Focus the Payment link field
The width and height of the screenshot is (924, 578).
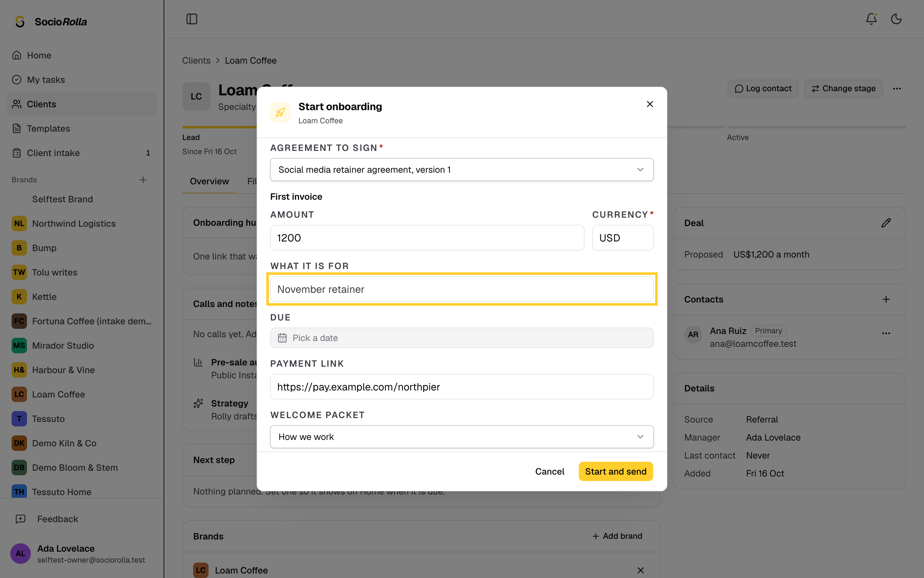(x=462, y=387)
